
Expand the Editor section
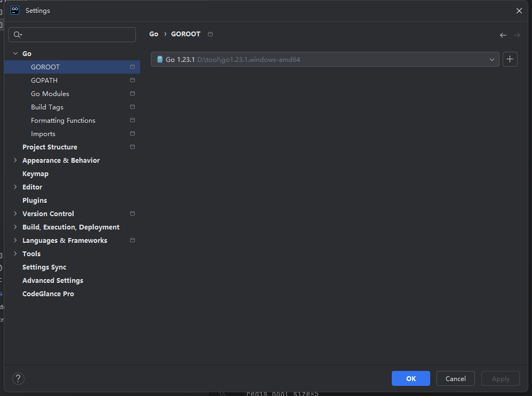pyautogui.click(x=15, y=187)
